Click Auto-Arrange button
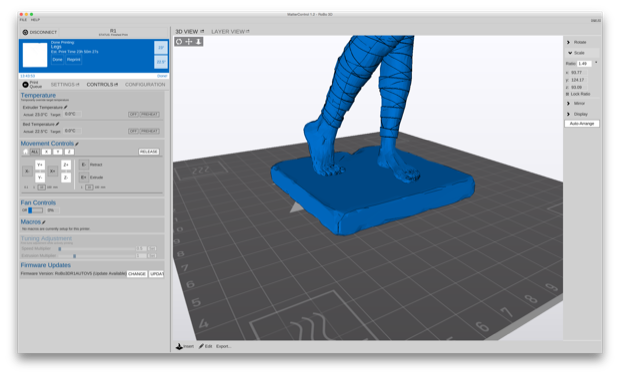Image resolution: width=620 pixels, height=377 pixels. (582, 124)
